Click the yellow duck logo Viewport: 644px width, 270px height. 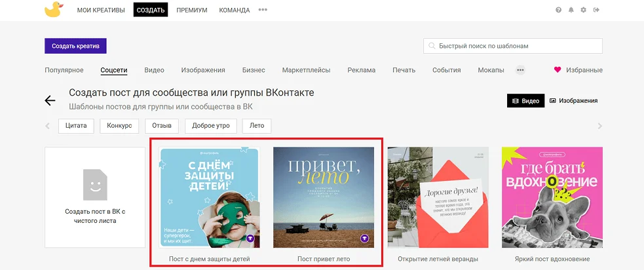pyautogui.click(x=53, y=10)
